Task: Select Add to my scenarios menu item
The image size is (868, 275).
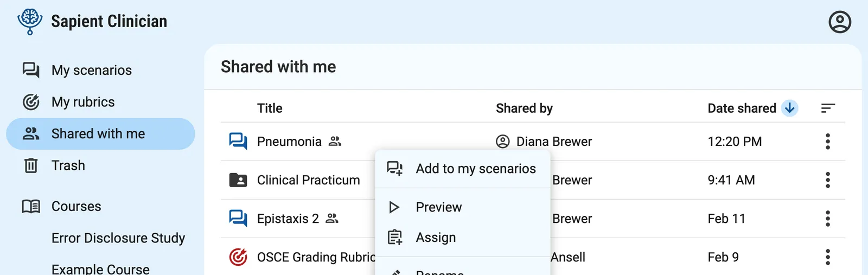Action: tap(475, 169)
